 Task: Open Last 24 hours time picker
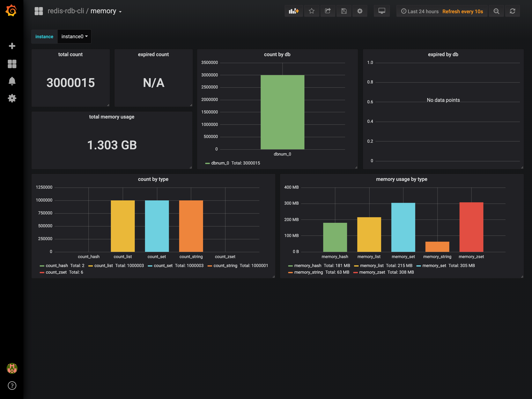pyautogui.click(x=422, y=11)
